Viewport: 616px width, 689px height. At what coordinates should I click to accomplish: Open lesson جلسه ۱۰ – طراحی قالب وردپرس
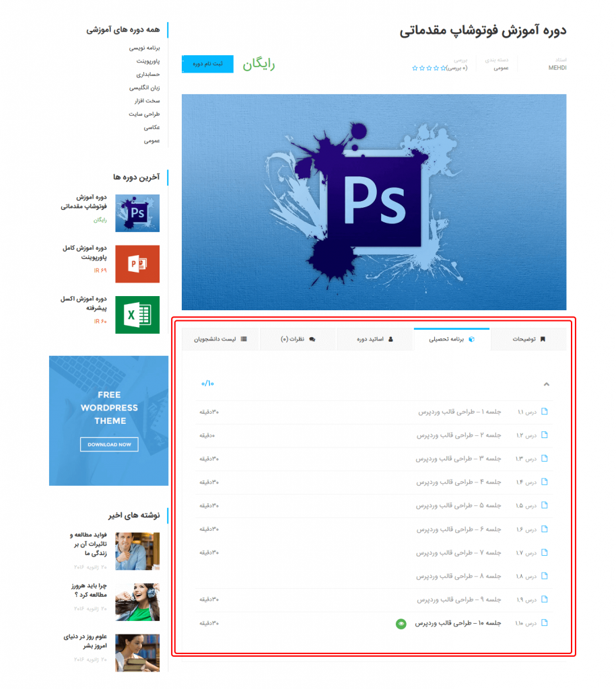[458, 623]
